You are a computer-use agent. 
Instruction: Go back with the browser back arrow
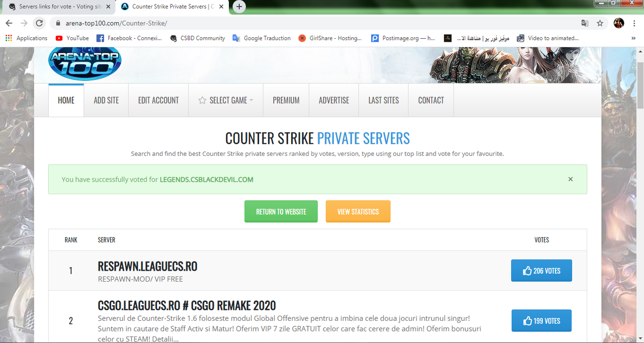pos(9,23)
